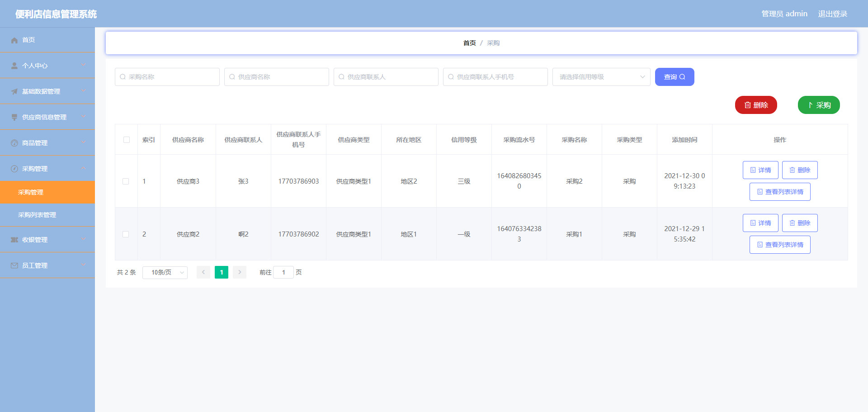
Task: Focus the 采购名称 search field
Action: tap(167, 77)
